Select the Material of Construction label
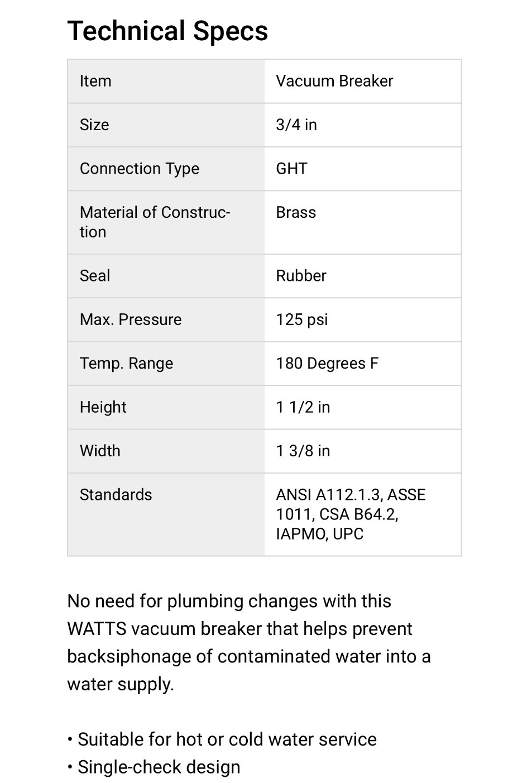 [155, 222]
